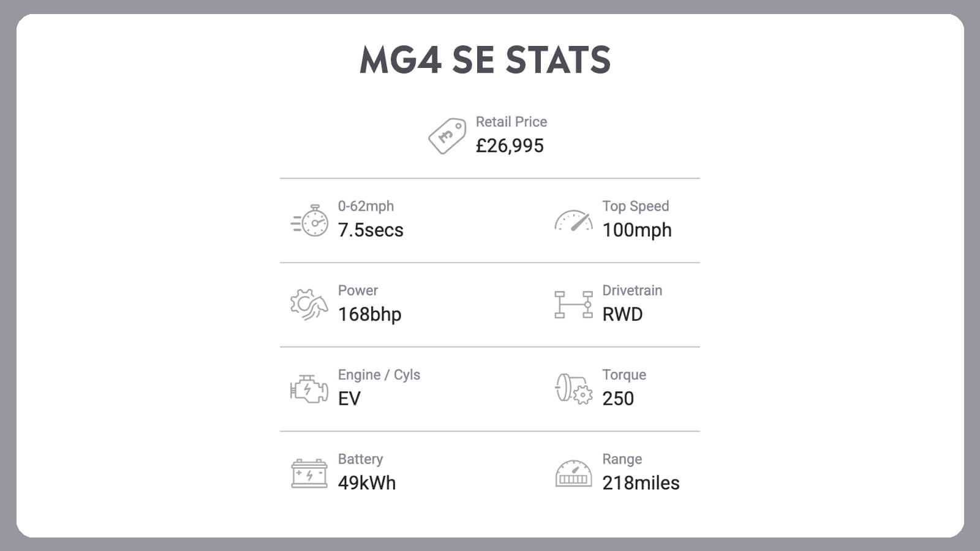Click the 168bhp power value
Image resolution: width=980 pixels, height=551 pixels.
369,314
